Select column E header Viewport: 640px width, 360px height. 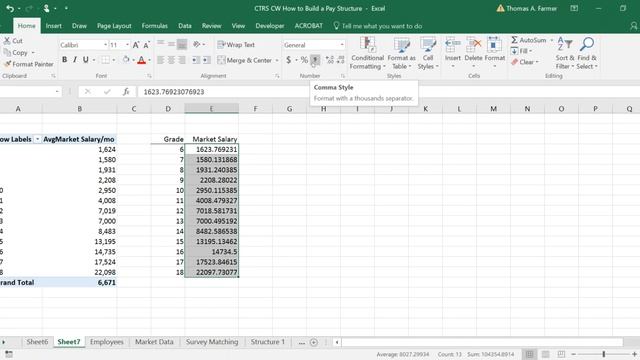coord(211,109)
